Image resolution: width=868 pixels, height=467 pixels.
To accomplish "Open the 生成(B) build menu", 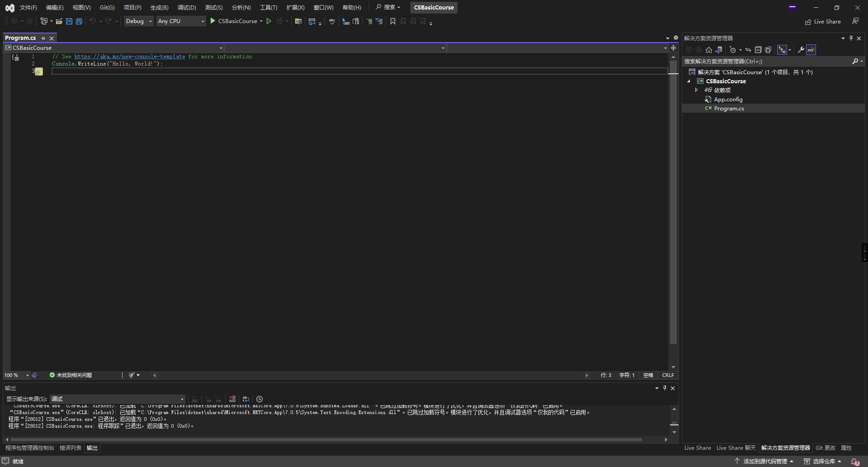I will click(x=159, y=8).
